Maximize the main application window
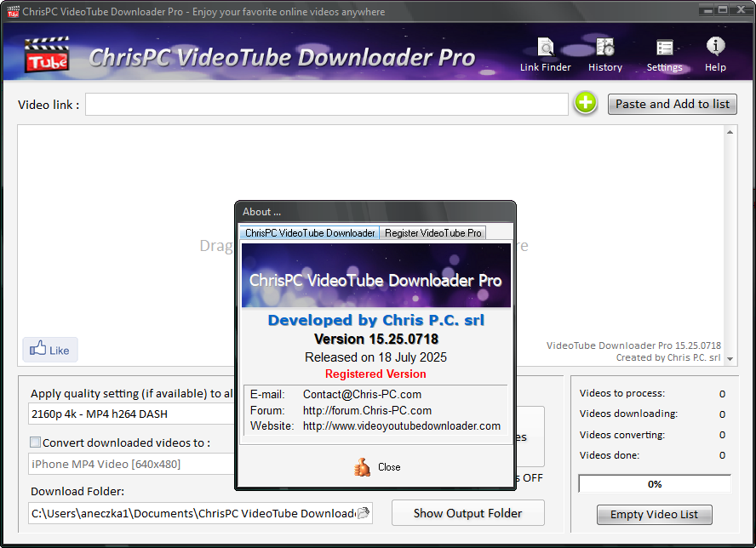Viewport: 756px width, 548px height. pos(723,9)
